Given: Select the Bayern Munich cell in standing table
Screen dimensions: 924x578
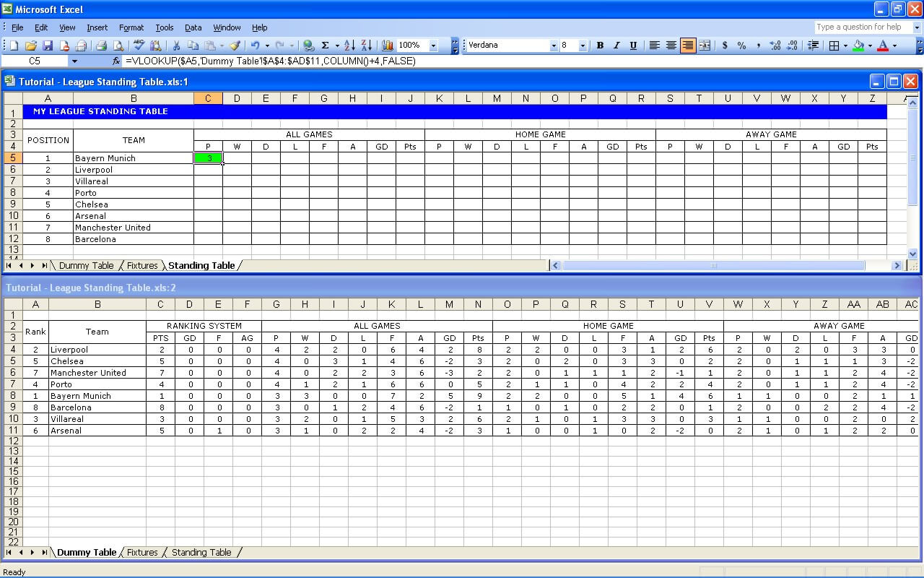Looking at the screenshot, I should pyautogui.click(x=134, y=158).
